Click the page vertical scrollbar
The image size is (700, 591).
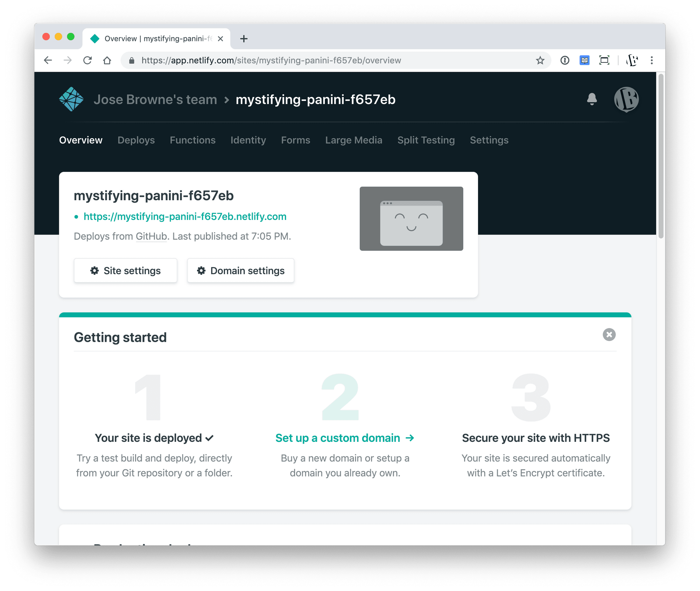coord(661,156)
